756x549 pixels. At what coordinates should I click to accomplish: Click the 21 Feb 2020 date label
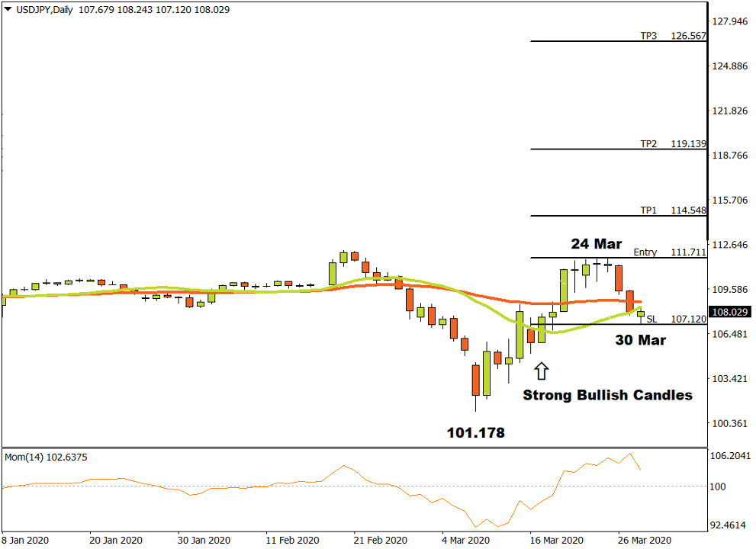(381, 540)
